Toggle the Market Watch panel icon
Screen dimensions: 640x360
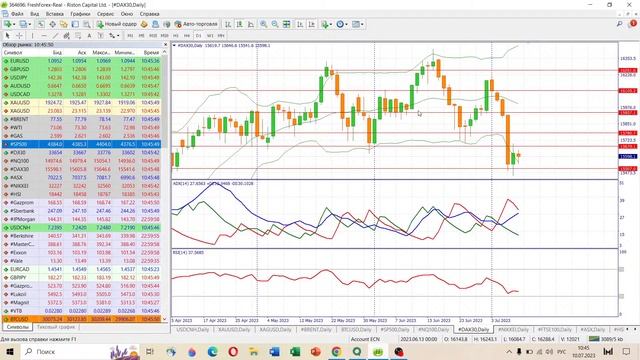tap(41, 24)
